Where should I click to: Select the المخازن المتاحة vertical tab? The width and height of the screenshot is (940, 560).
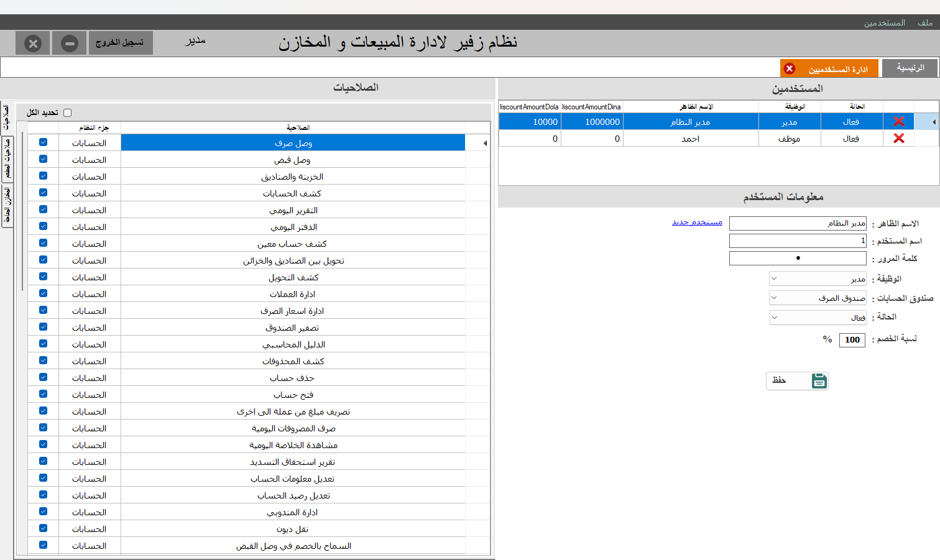7,206
